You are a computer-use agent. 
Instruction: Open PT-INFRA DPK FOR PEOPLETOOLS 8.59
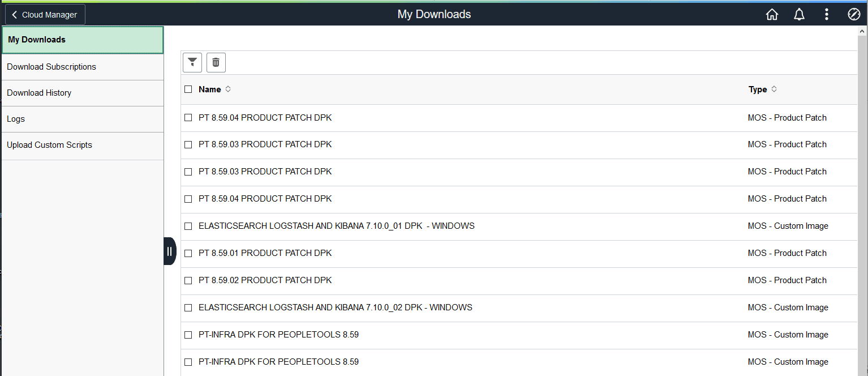coord(278,334)
